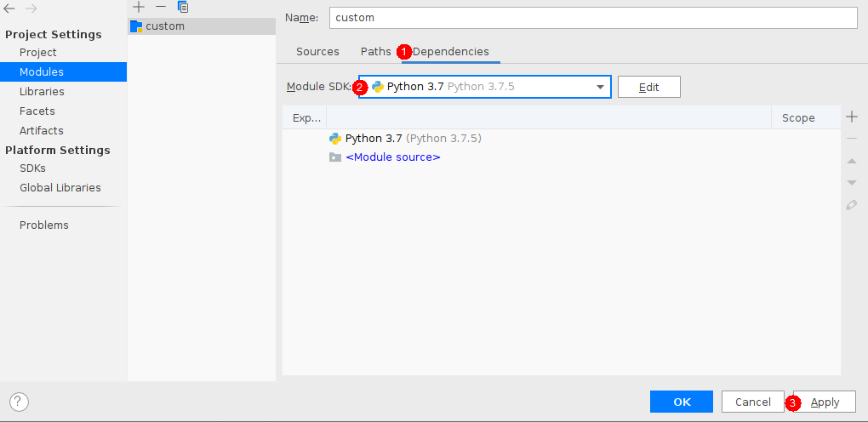
Task: Select the custom module in list
Action: coord(202,26)
